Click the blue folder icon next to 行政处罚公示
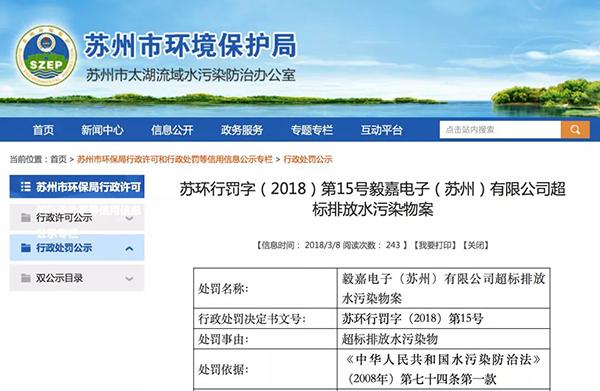 [26, 248]
